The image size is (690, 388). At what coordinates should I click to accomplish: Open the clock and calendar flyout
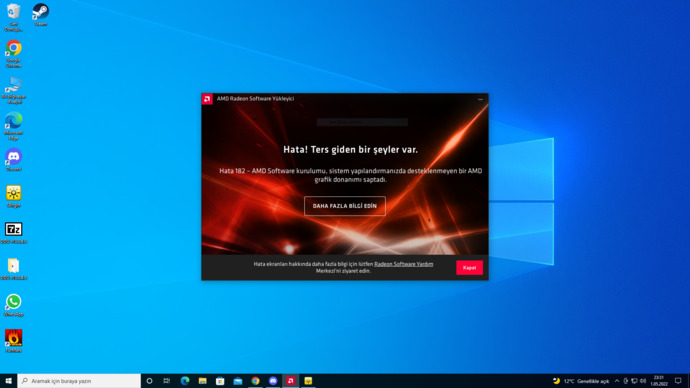pos(659,381)
